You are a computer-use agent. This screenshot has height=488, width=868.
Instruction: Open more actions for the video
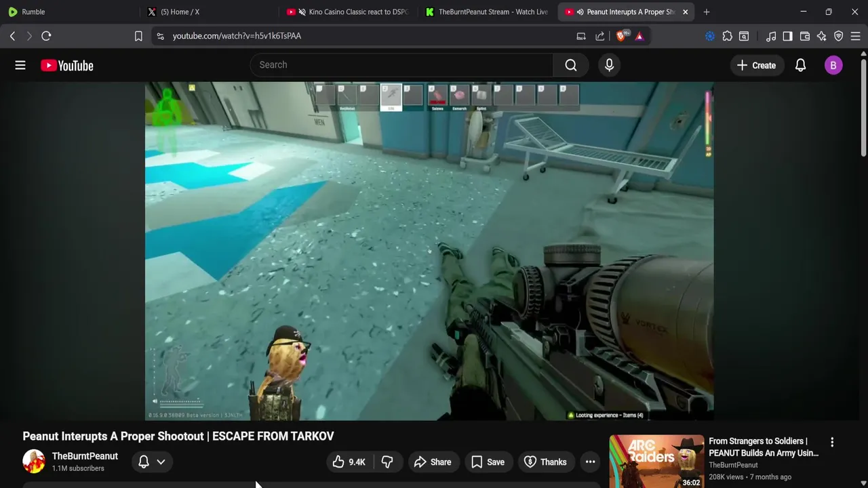pos(591,462)
